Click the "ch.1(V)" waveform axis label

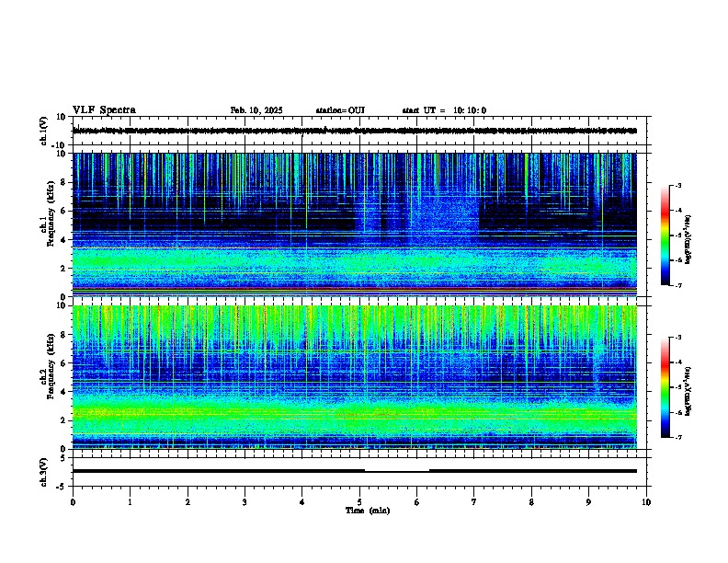[x=44, y=131]
